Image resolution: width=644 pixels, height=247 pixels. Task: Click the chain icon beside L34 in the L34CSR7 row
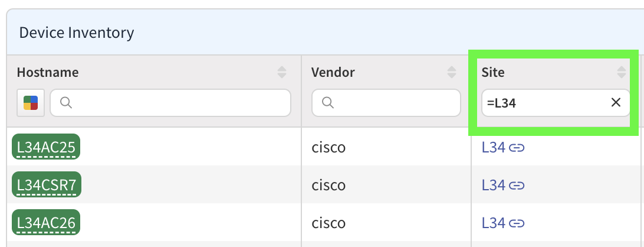(x=517, y=186)
